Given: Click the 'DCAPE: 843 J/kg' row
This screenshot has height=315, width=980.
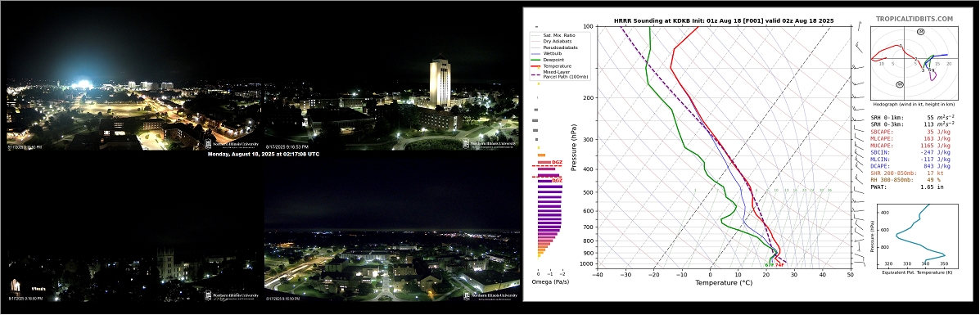Looking at the screenshot, I should [910, 166].
